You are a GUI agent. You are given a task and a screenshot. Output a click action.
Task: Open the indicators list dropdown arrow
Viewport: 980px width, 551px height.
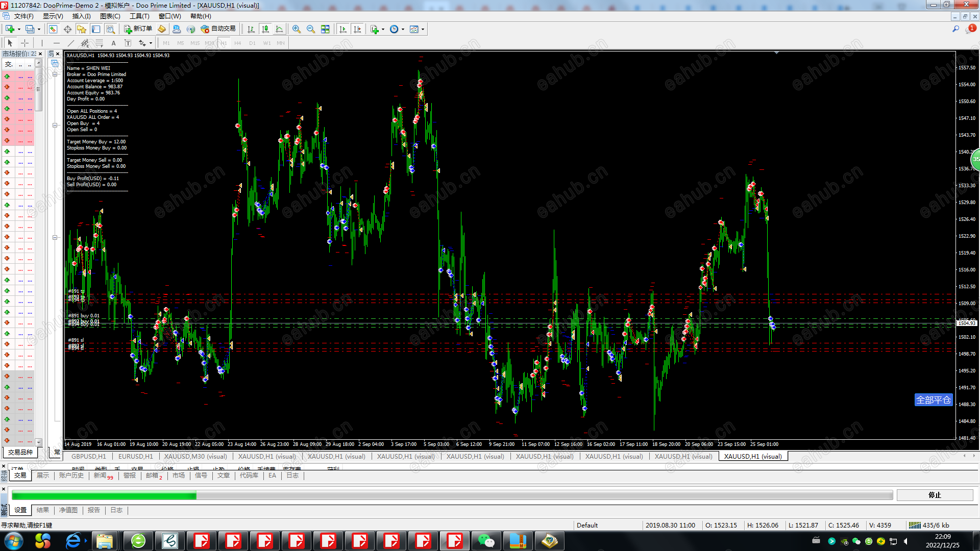tap(383, 29)
